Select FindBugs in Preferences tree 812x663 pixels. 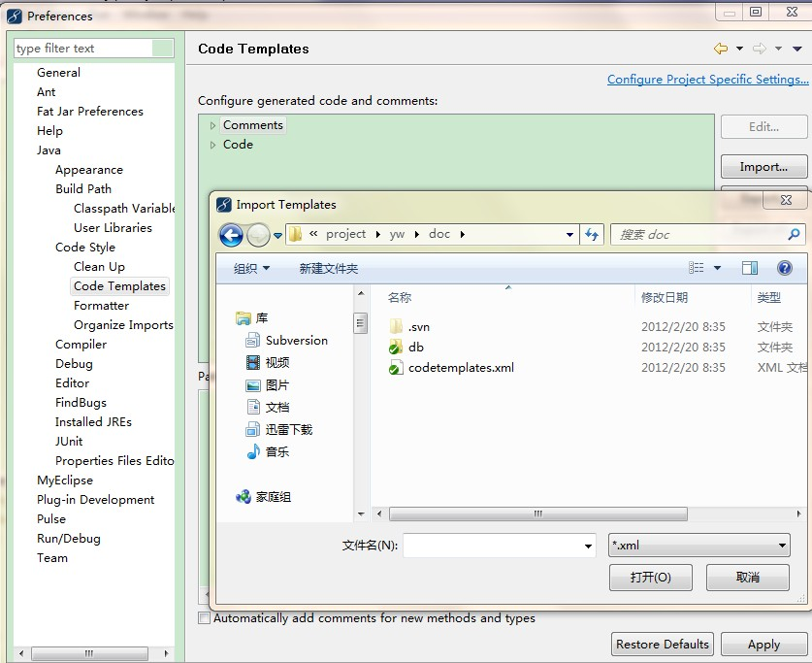click(x=81, y=403)
